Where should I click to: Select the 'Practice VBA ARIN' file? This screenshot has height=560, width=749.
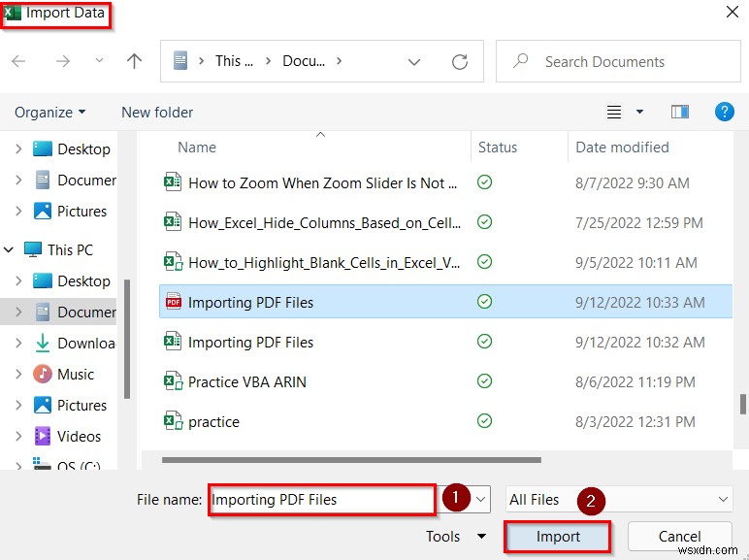[x=247, y=381]
